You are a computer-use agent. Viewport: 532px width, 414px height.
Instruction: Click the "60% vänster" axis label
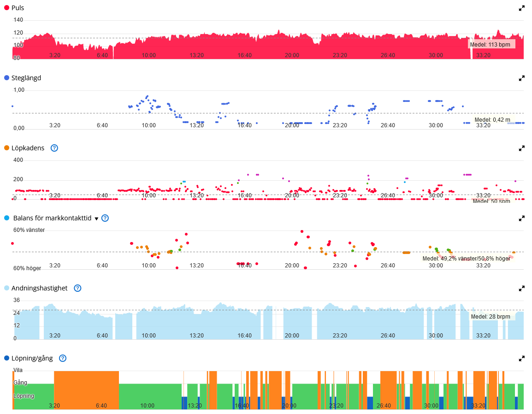point(29,230)
